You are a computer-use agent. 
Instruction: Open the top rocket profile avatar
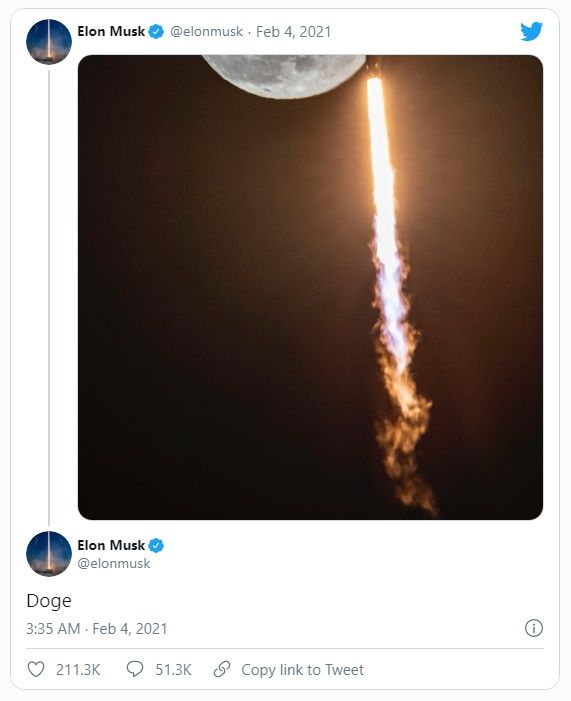(49, 42)
